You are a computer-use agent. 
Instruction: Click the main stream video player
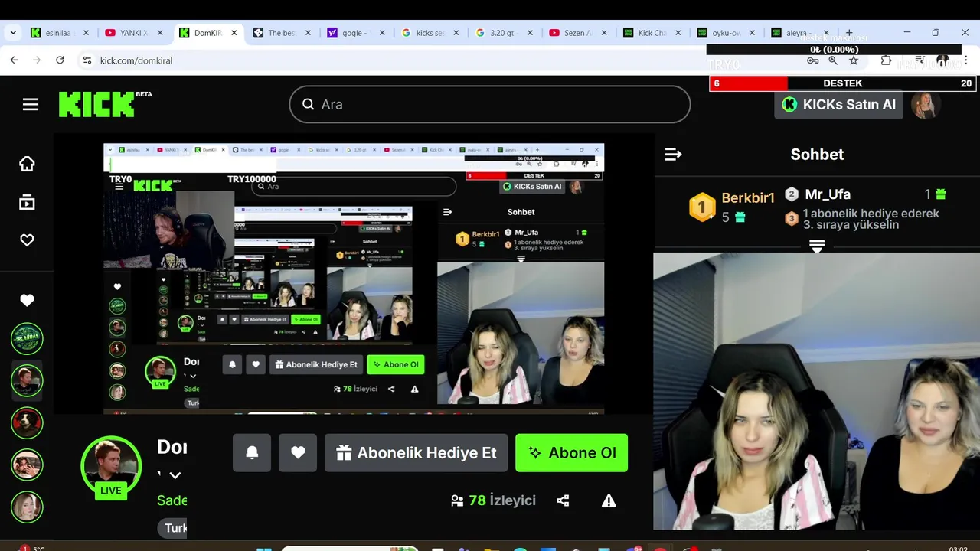pyautogui.click(x=354, y=279)
